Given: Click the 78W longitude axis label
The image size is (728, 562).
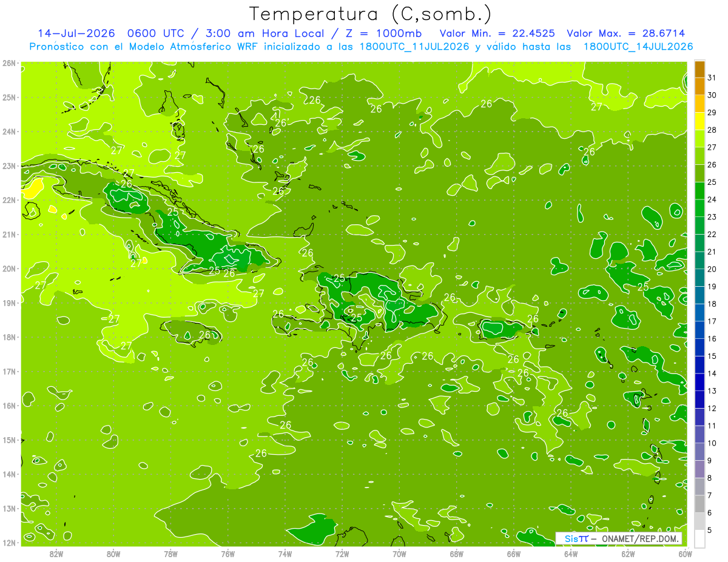Looking at the screenshot, I should (x=170, y=554).
